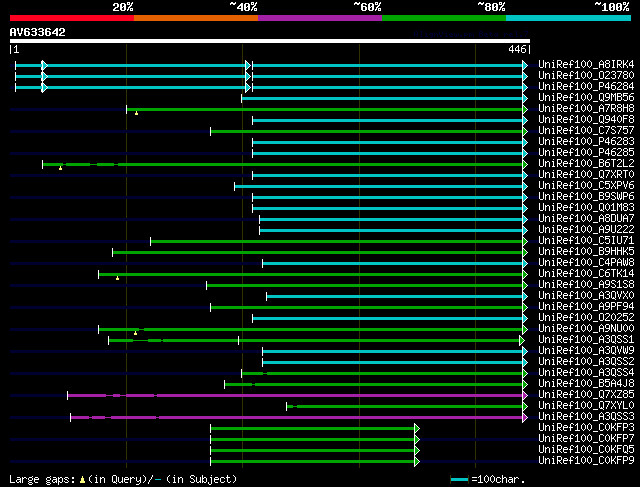Select the UniRef100_Q7XYL0 label

point(586,406)
